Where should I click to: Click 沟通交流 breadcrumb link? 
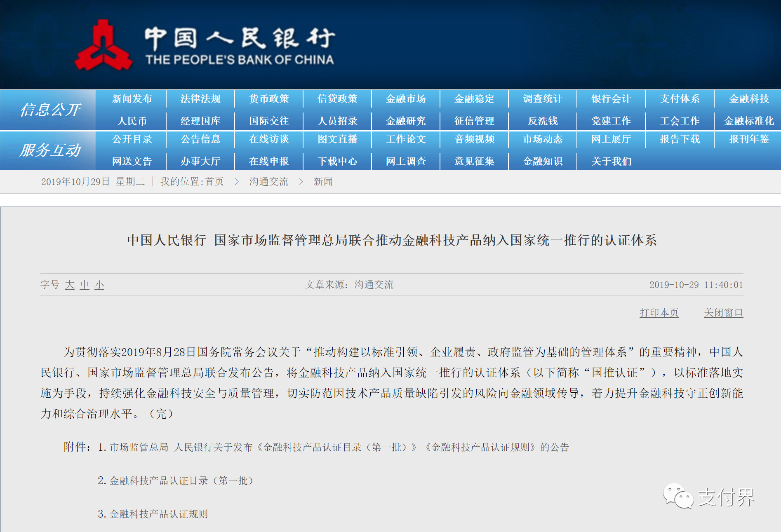click(x=269, y=182)
